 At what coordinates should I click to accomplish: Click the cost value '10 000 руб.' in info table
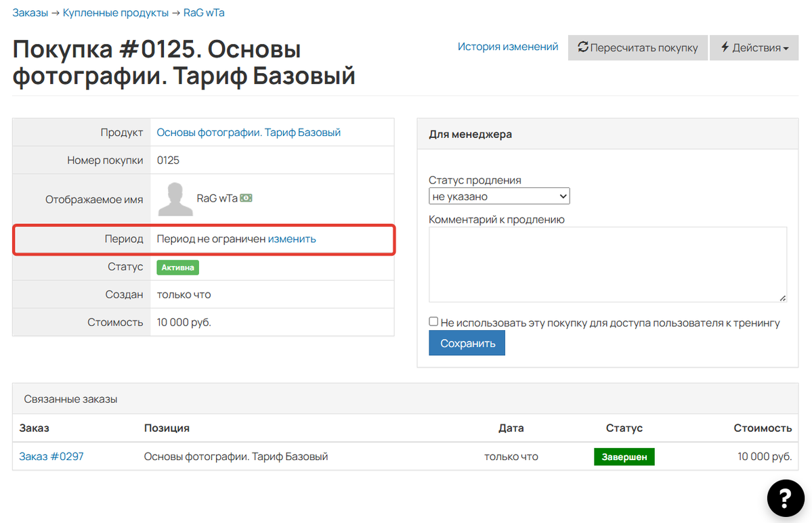click(x=184, y=322)
